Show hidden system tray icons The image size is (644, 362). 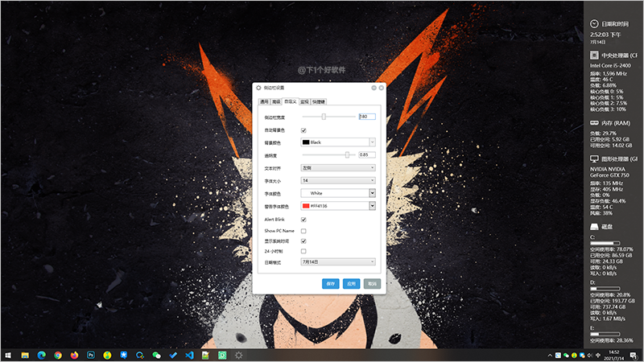click(550, 356)
